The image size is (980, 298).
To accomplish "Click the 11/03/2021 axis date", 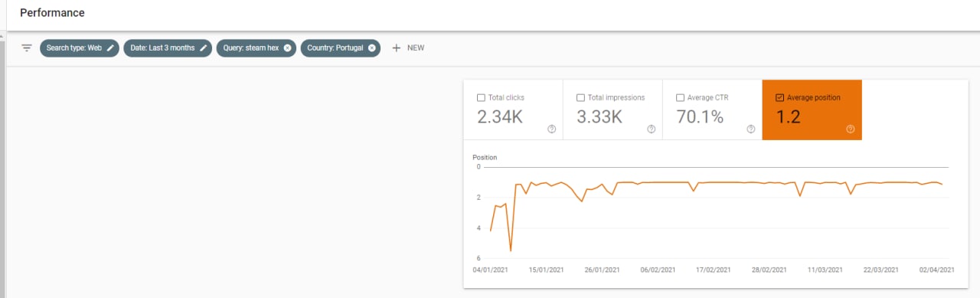I will [x=825, y=270].
